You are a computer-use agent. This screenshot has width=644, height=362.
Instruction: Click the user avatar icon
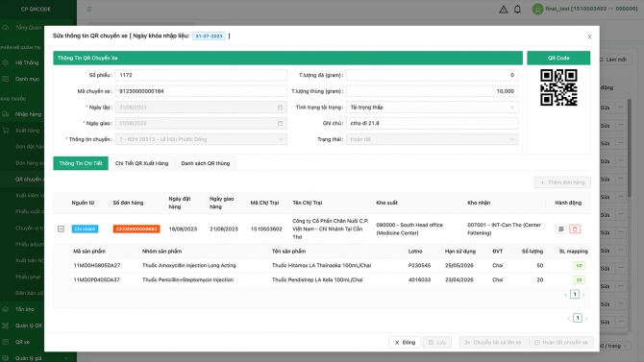pyautogui.click(x=537, y=9)
